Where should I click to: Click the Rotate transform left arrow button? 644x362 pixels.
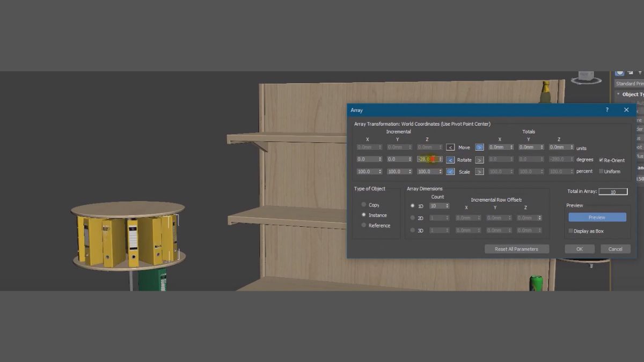pos(450,159)
